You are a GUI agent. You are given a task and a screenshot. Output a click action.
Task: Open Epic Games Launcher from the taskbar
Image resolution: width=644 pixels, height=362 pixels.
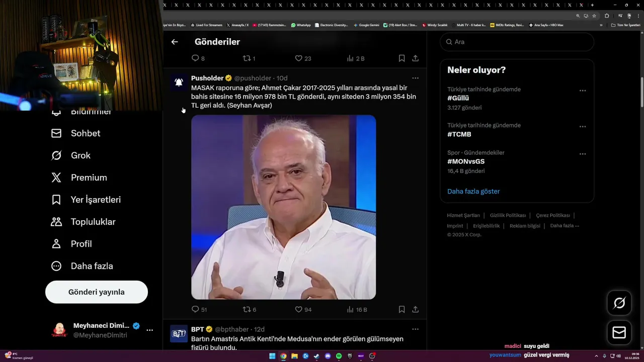pos(350,356)
